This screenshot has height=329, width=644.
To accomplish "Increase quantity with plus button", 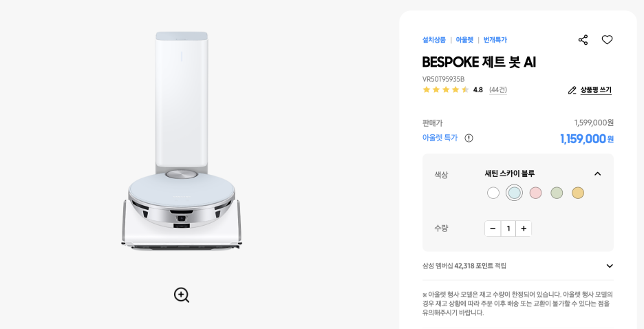I will click(x=524, y=229).
